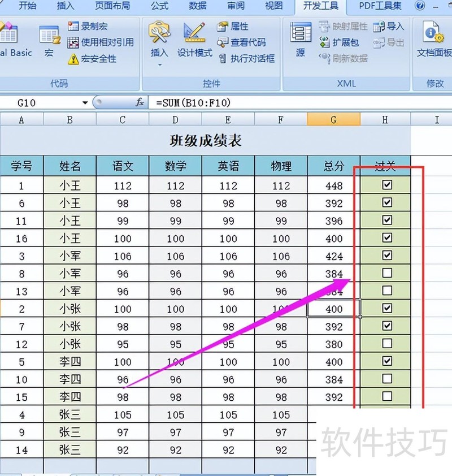This screenshot has width=452, height=476.
Task: Switch to the 开始 tab
Action: [x=27, y=6]
